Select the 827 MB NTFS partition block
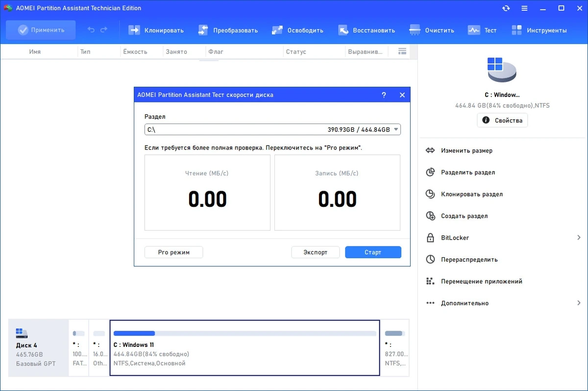 point(395,348)
